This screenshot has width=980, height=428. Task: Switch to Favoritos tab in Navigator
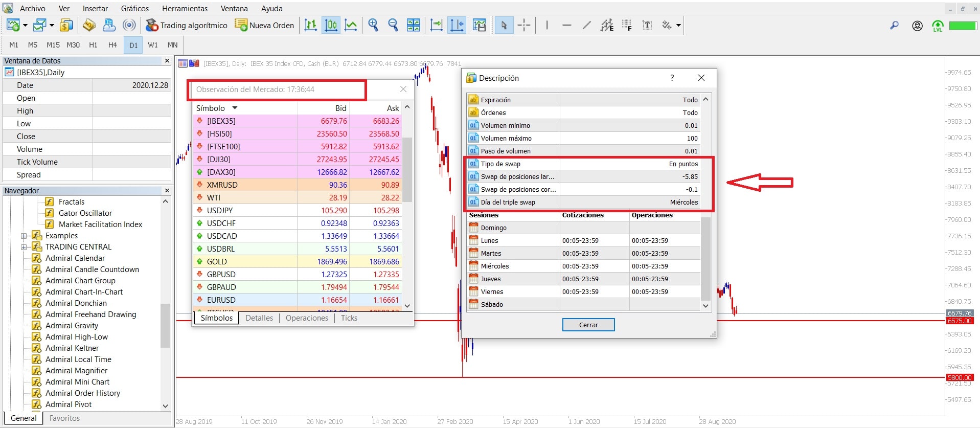[64, 418]
